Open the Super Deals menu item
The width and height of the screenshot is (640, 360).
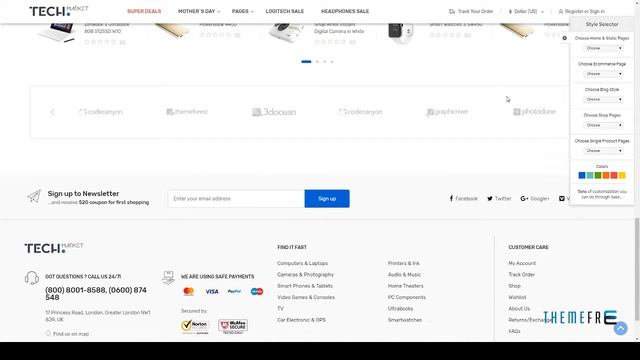144,11
